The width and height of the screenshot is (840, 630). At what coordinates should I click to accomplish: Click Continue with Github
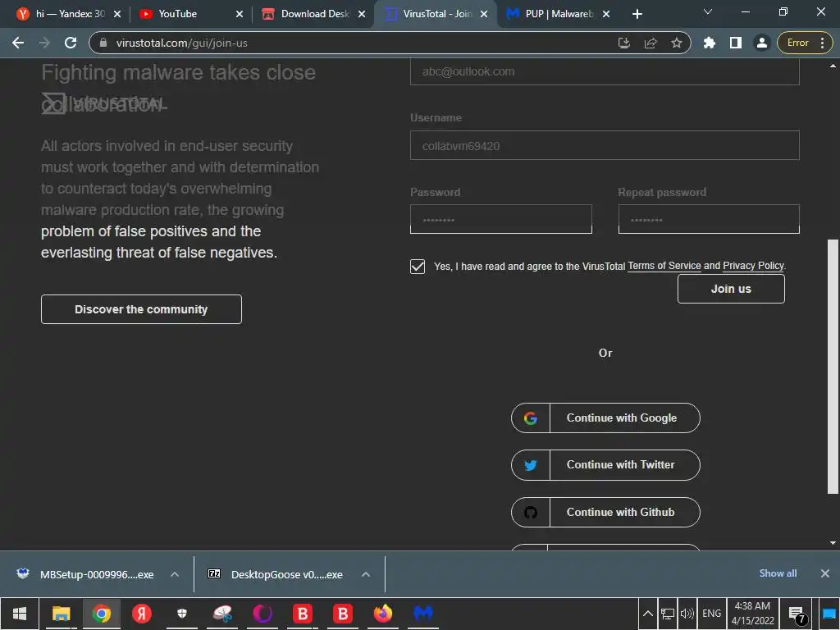click(605, 512)
